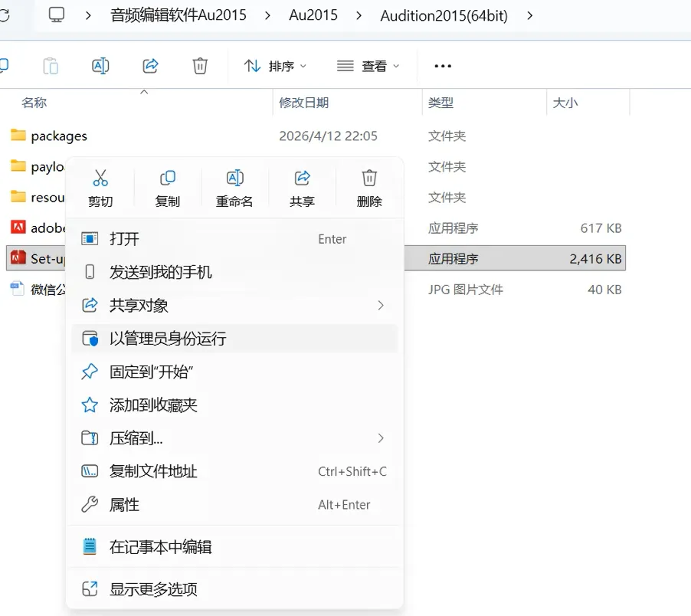Click the JPG 图片文件 type cell
This screenshot has height=616, width=691.
pyautogui.click(x=465, y=290)
